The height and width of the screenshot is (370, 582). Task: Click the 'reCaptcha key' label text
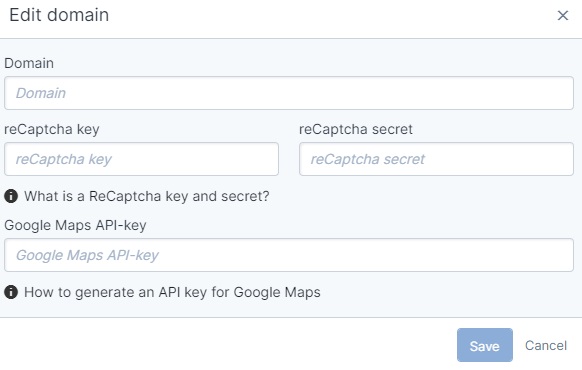(x=52, y=130)
